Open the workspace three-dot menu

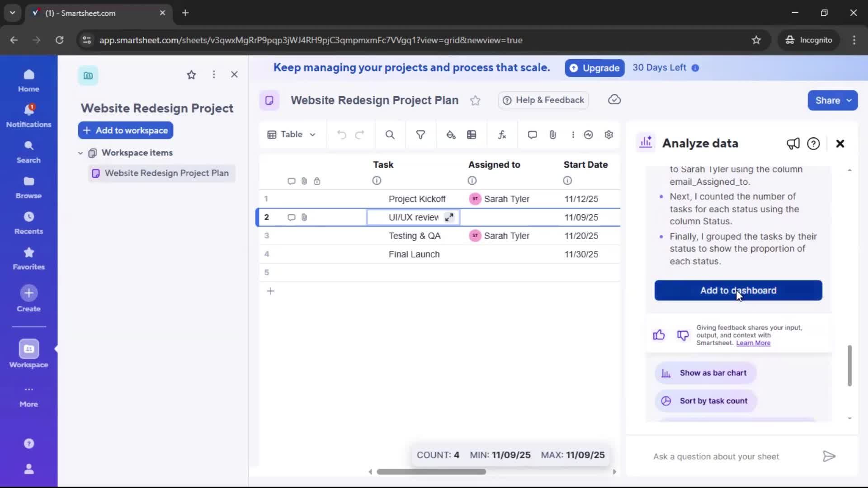tap(214, 75)
